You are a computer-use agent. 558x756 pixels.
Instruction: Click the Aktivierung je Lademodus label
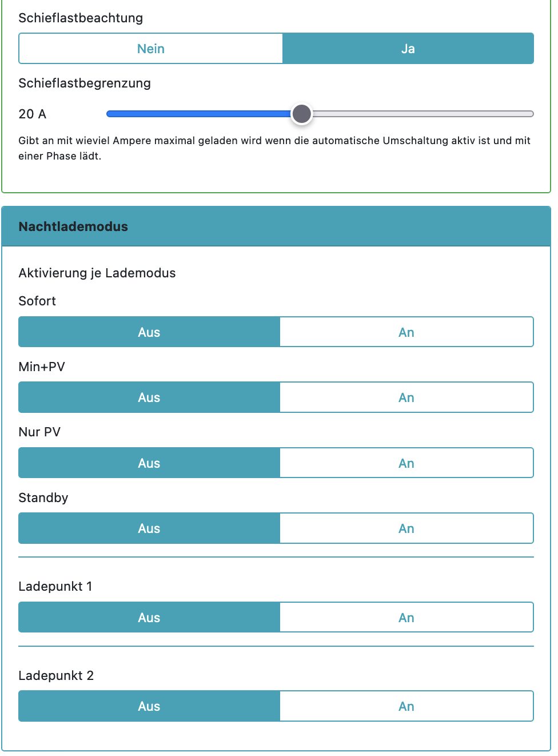coord(97,273)
